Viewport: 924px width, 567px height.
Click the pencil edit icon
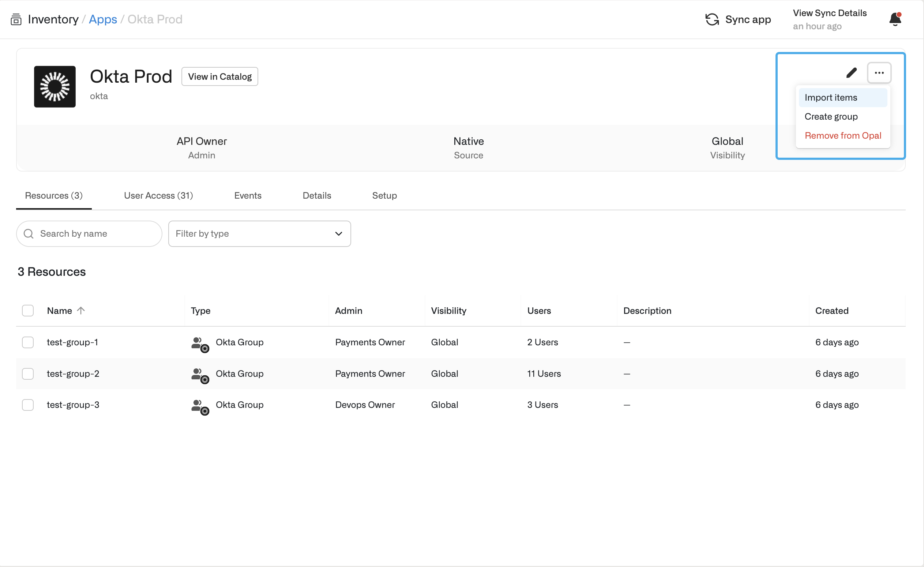pyautogui.click(x=851, y=73)
